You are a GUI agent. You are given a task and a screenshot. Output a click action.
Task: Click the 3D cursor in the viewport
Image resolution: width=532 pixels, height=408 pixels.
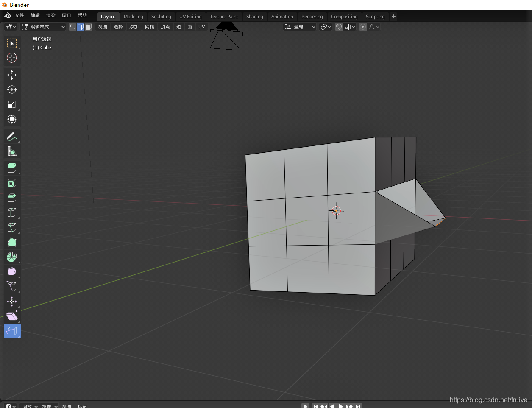point(336,211)
